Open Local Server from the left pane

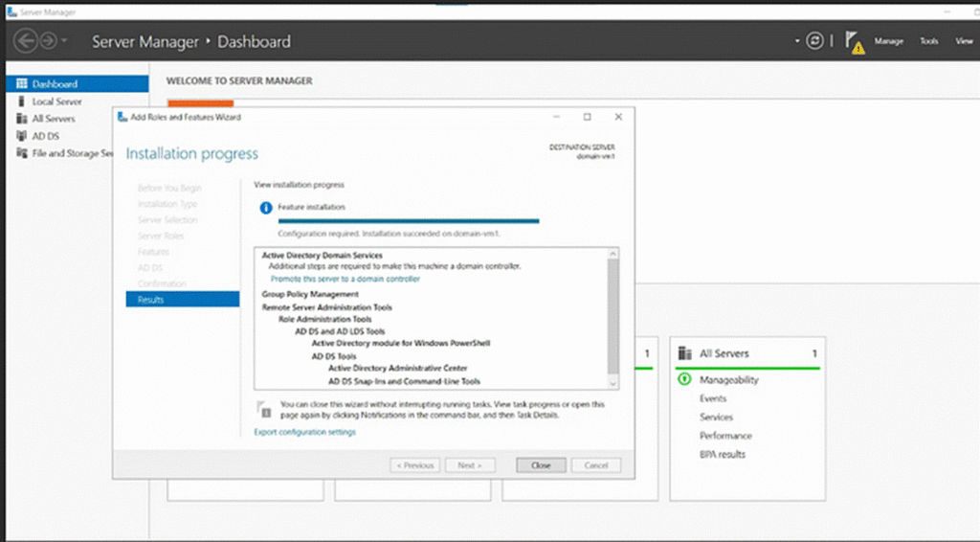[56, 102]
